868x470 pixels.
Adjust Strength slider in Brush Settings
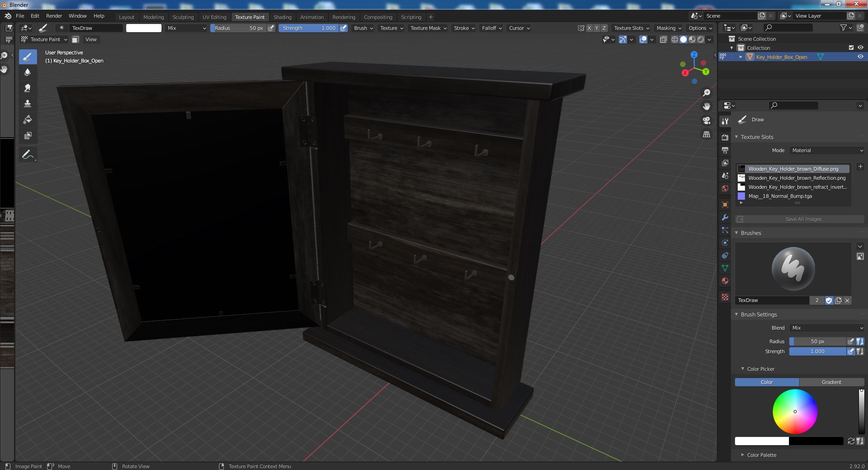pyautogui.click(x=817, y=351)
